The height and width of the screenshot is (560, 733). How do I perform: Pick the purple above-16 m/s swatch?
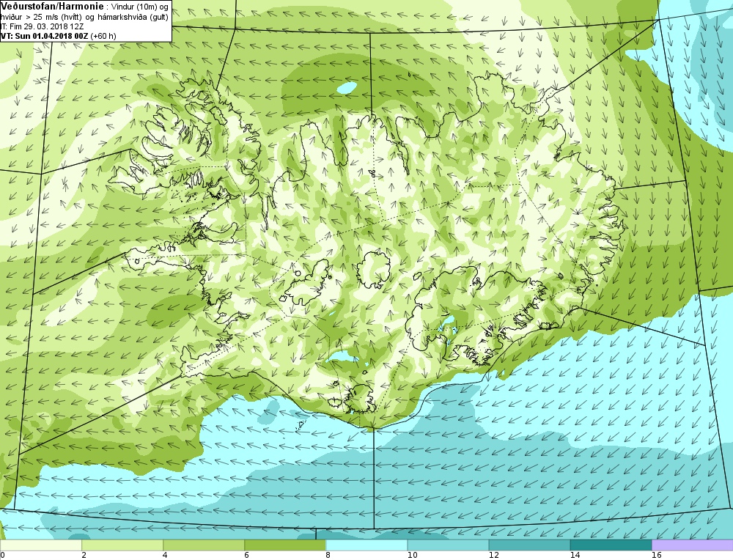pyautogui.click(x=693, y=545)
